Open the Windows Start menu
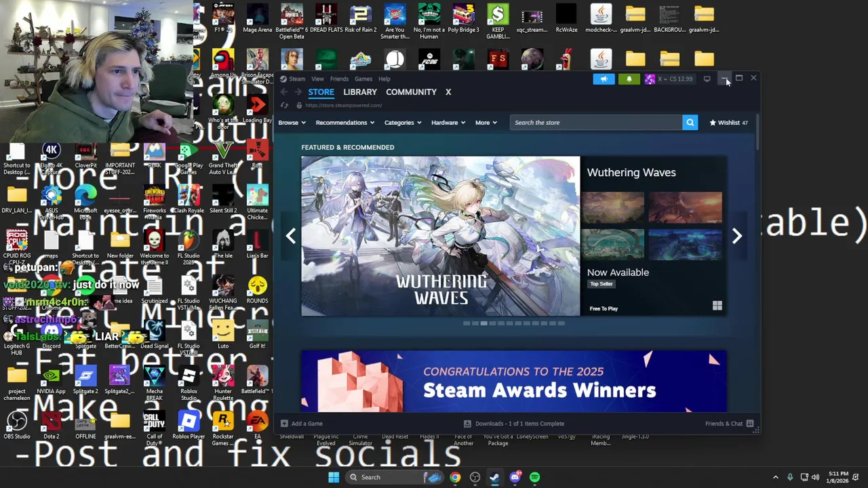 [x=334, y=477]
